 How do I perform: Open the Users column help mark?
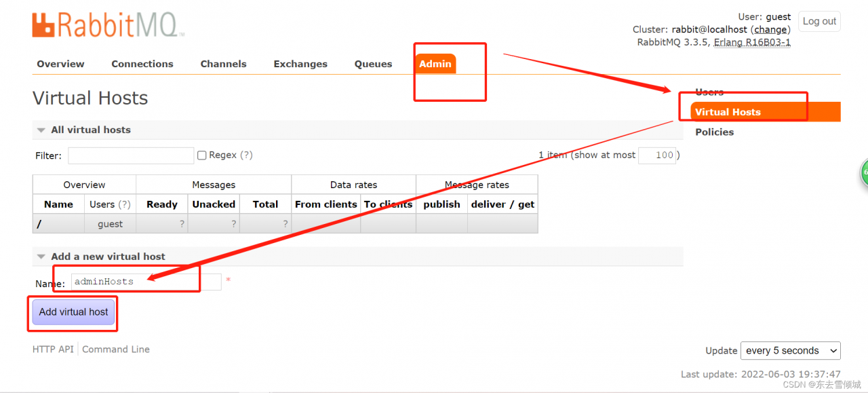pos(124,204)
